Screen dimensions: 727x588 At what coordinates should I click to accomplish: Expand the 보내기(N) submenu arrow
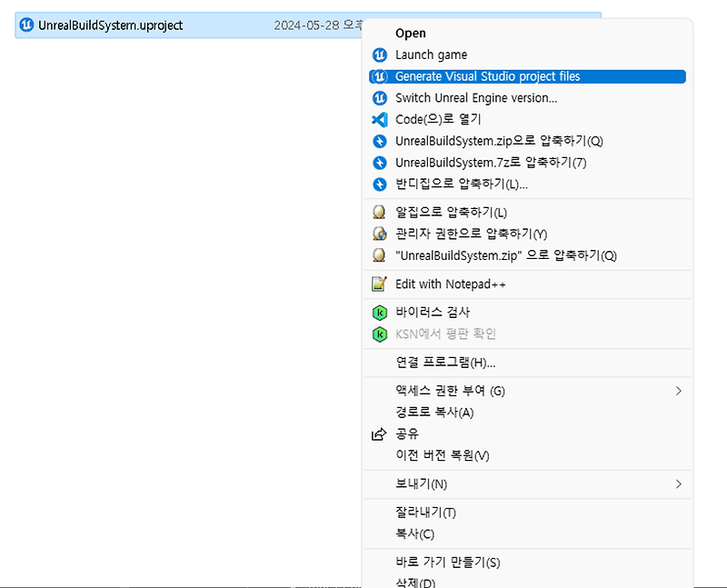point(680,484)
